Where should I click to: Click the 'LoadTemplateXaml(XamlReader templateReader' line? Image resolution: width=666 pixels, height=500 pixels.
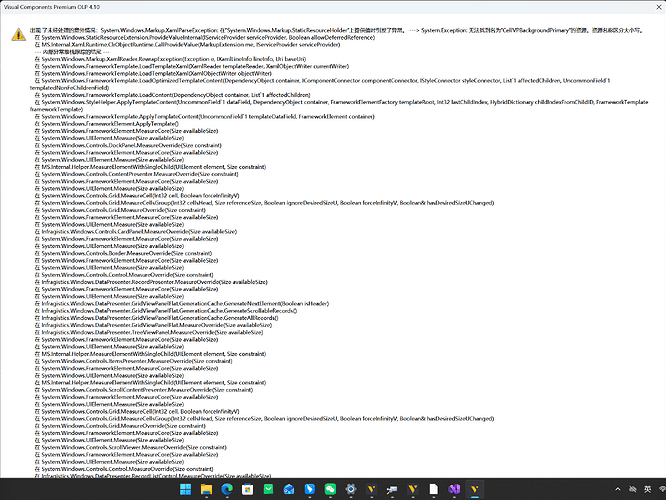[192, 66]
